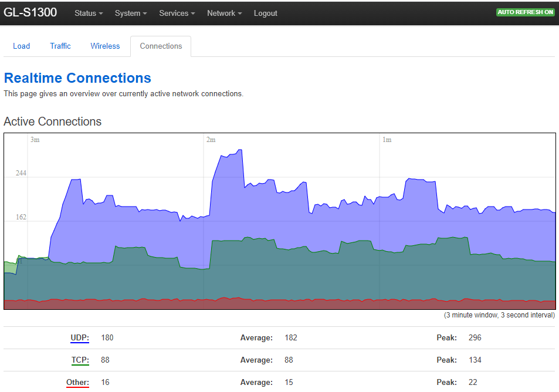Click the UDP peak value 296

(x=476, y=338)
